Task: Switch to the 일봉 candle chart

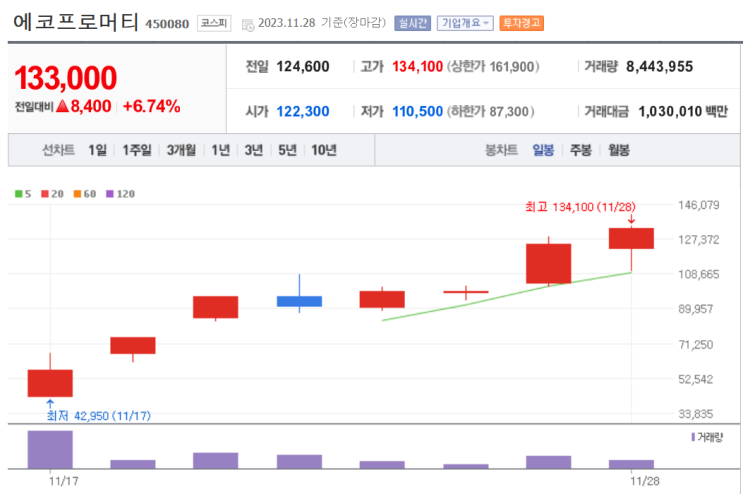Action: 543,150
